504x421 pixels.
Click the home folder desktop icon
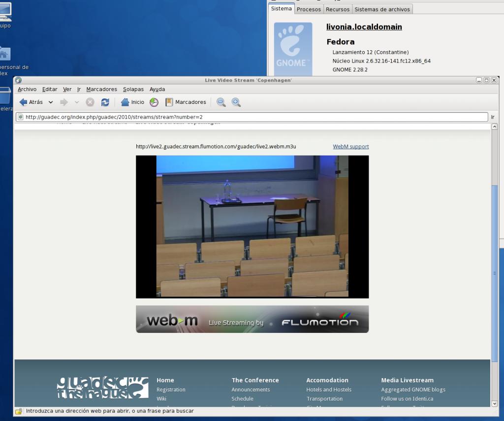pos(4,54)
